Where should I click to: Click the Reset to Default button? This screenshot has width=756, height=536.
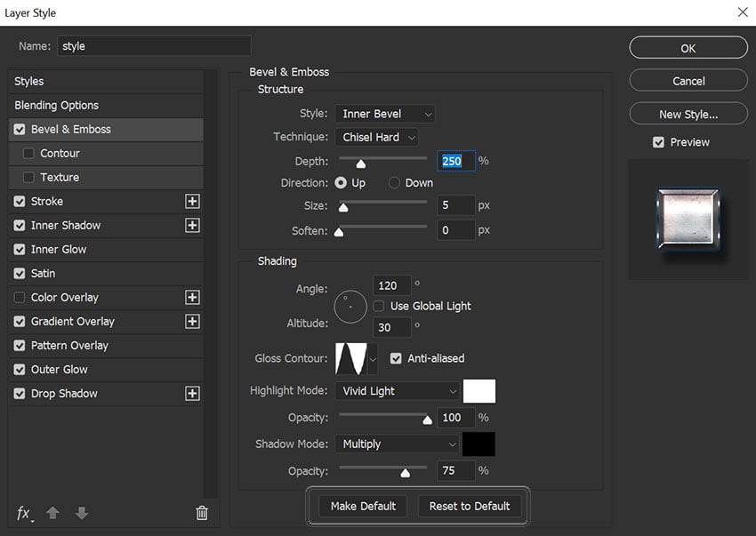click(470, 506)
